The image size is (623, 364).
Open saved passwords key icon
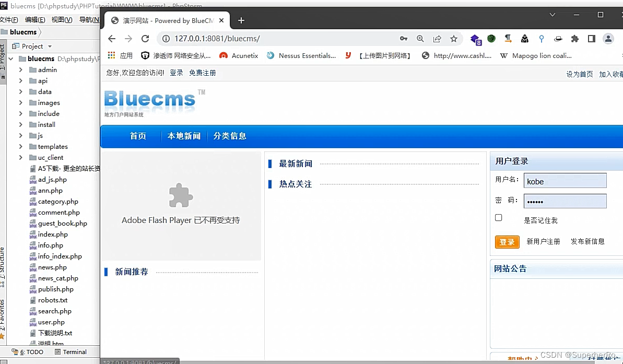point(404,39)
